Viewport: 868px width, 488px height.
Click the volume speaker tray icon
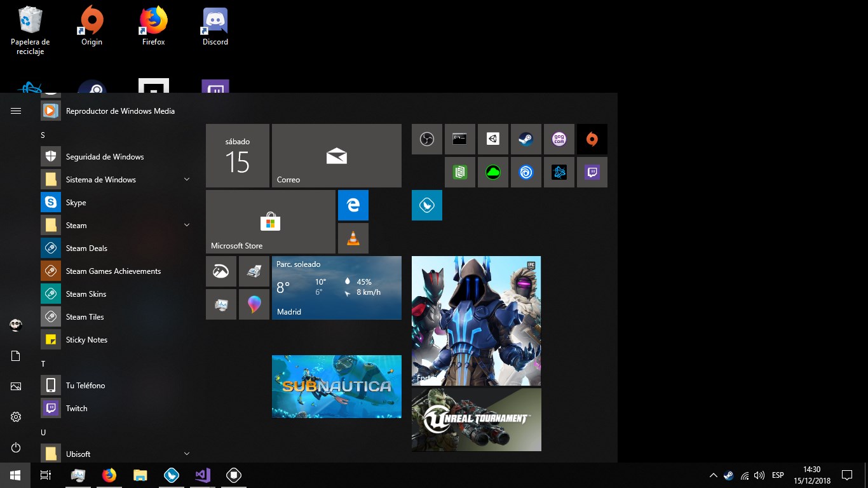coord(759,475)
